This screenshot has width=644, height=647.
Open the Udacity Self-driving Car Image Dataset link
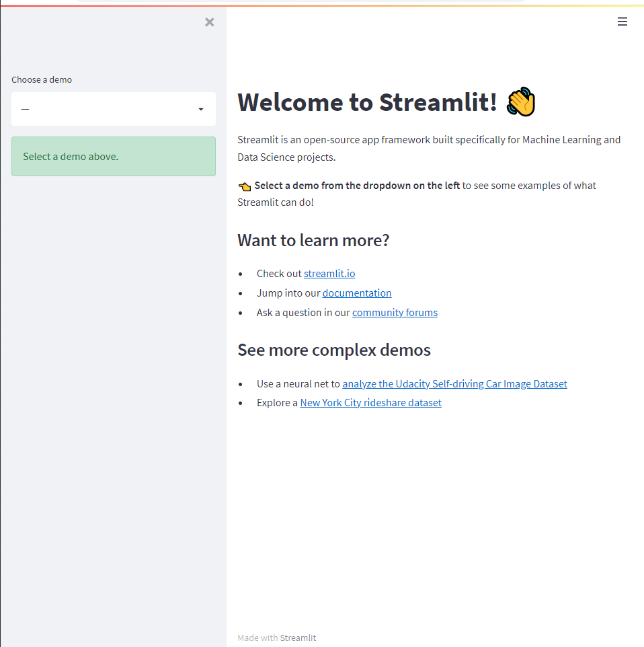tap(454, 384)
